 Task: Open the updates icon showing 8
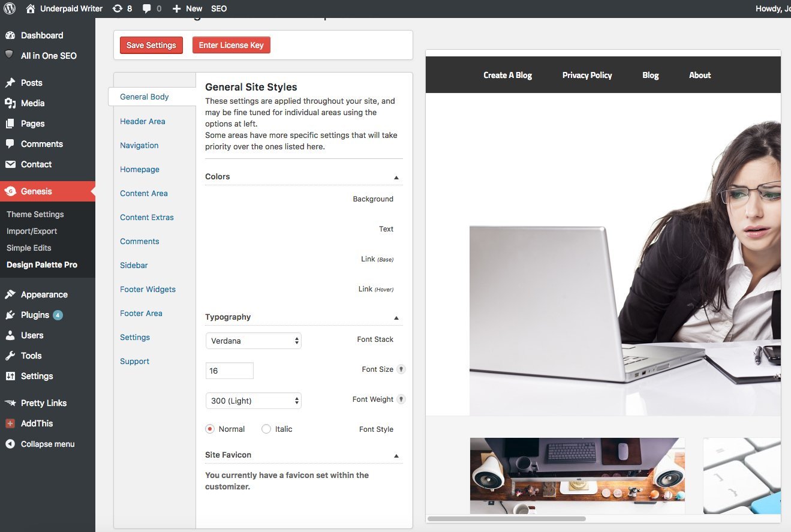point(118,8)
